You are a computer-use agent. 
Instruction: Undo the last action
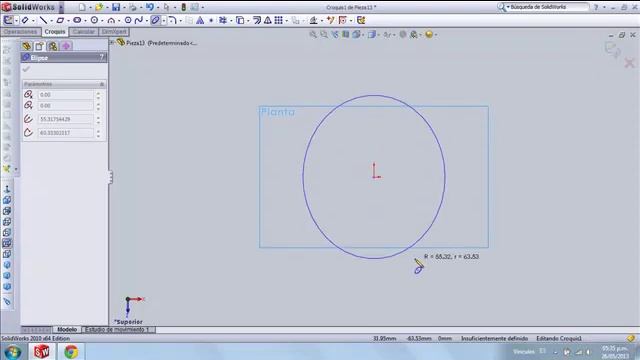[150, 7]
